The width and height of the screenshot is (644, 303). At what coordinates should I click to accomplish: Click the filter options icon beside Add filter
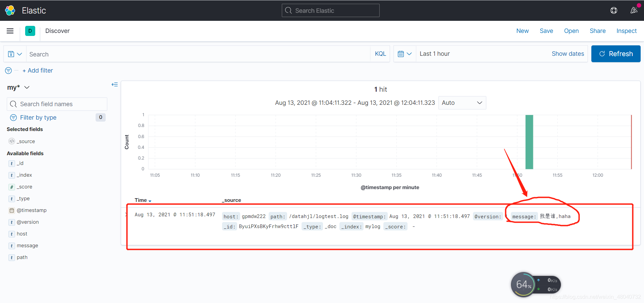(x=8, y=71)
